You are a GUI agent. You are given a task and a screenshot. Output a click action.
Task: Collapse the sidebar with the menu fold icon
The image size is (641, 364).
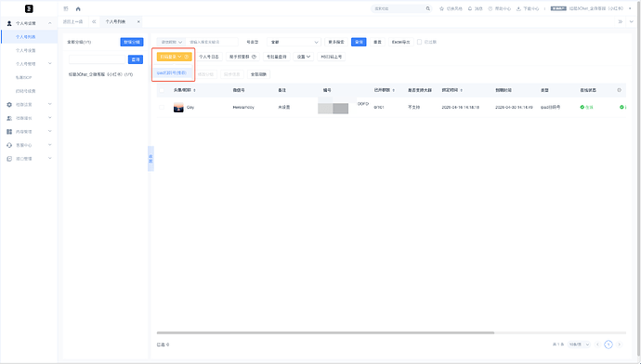pos(66,8)
